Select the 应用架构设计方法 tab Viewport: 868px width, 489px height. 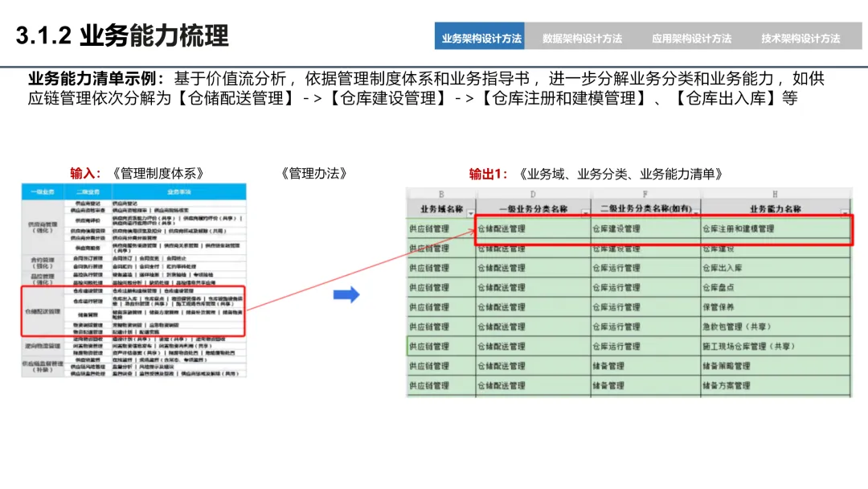(x=691, y=39)
